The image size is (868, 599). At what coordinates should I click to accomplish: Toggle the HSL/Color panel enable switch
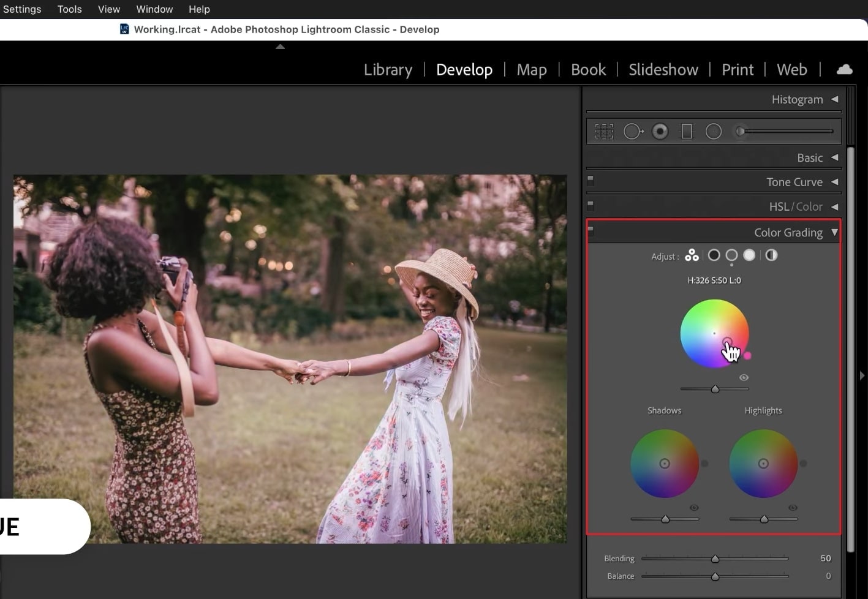(x=590, y=205)
